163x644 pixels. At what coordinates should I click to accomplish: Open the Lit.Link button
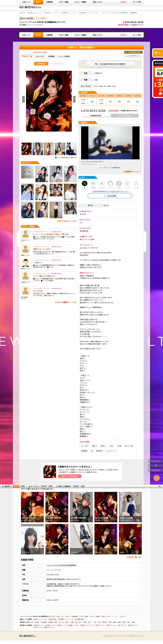click(110, 196)
